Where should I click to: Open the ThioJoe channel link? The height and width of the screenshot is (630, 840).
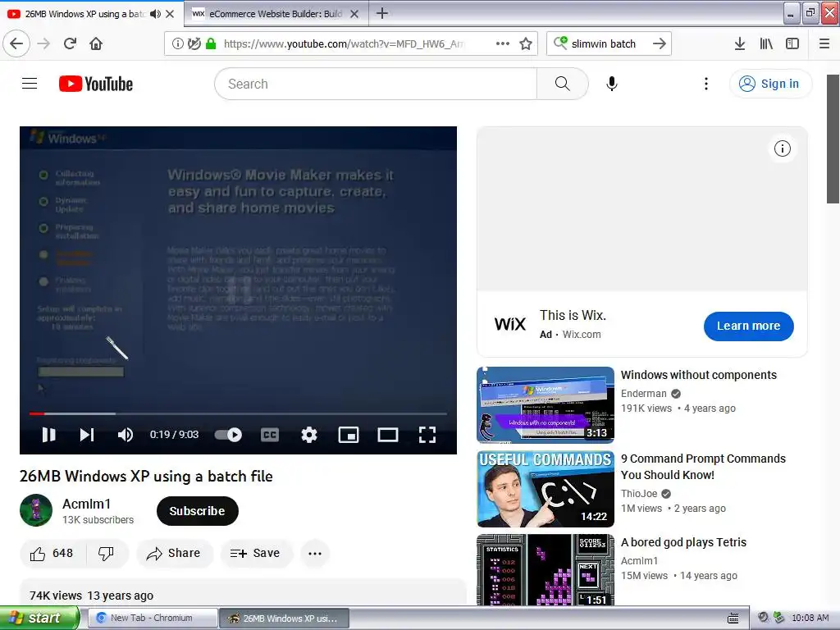[638, 493]
